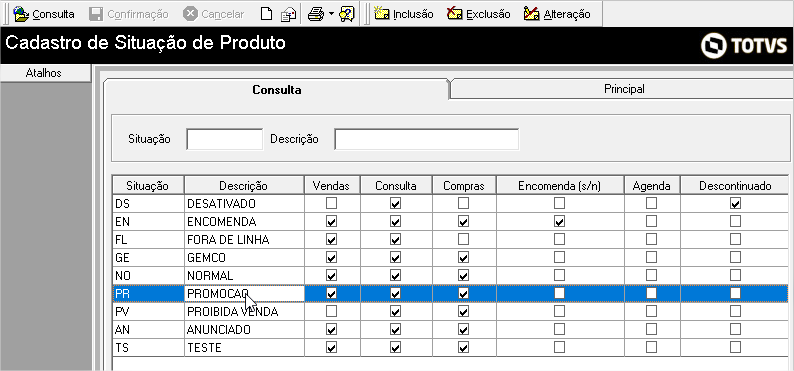Screen dimensions: 794x371
Task: Select the TESTE description cell
Action: pos(244,348)
